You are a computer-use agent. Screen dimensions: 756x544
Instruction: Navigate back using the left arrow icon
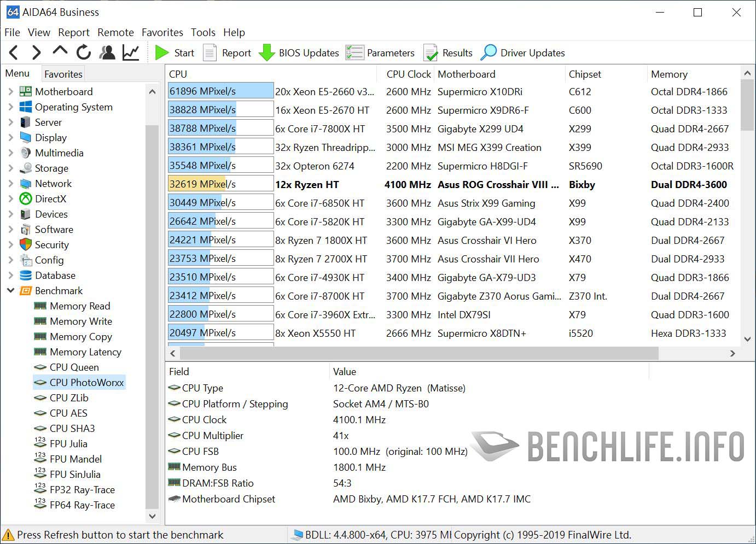[13, 52]
